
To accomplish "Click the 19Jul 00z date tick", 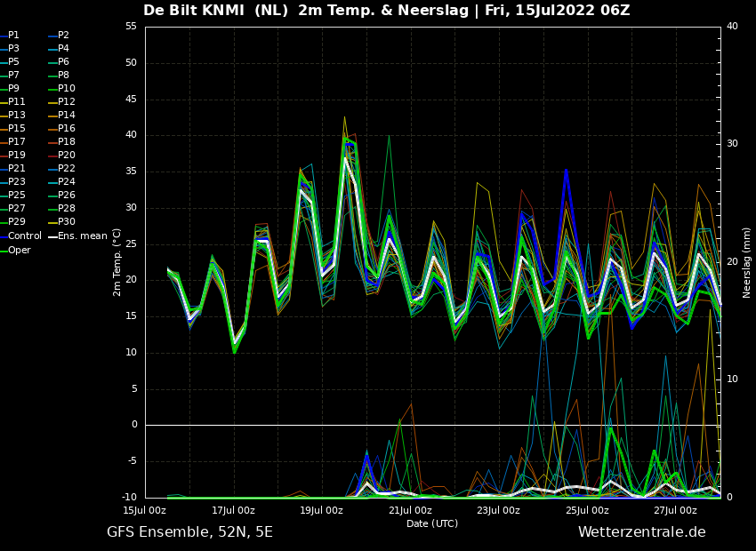I will point(322,510).
